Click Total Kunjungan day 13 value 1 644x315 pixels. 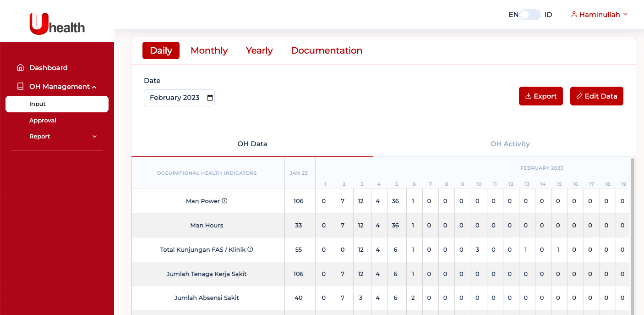coord(526,249)
